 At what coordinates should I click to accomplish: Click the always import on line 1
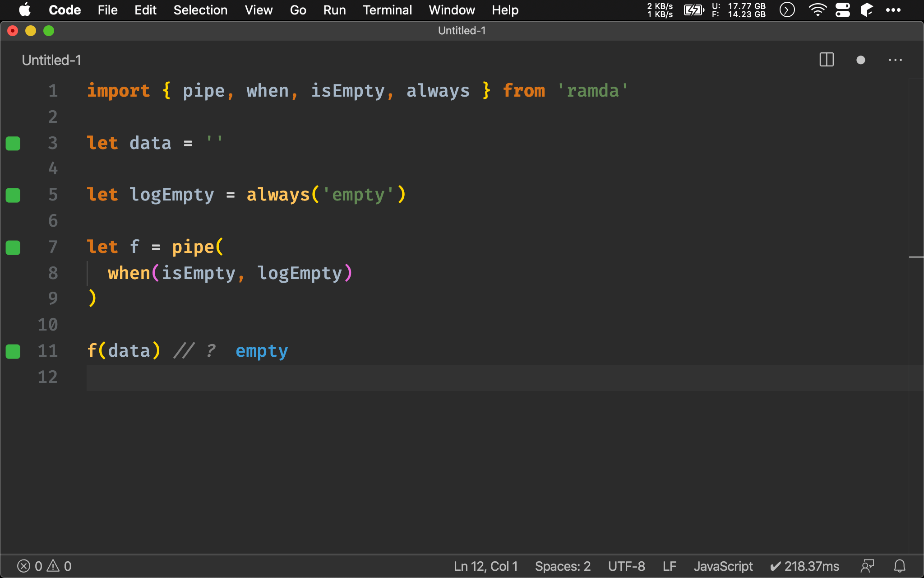tap(438, 91)
